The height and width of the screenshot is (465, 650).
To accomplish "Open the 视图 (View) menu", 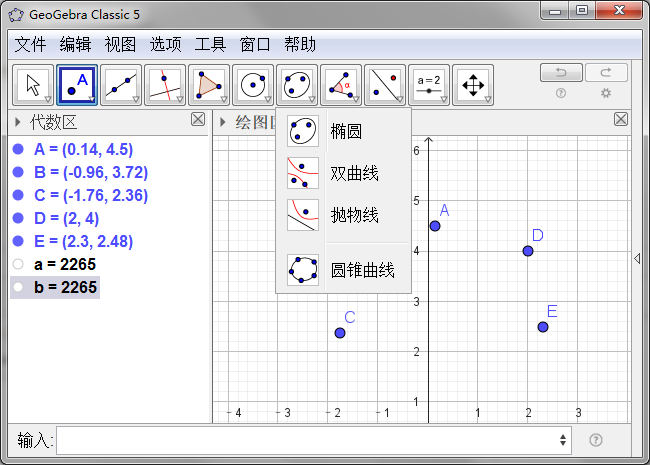I will tap(120, 44).
